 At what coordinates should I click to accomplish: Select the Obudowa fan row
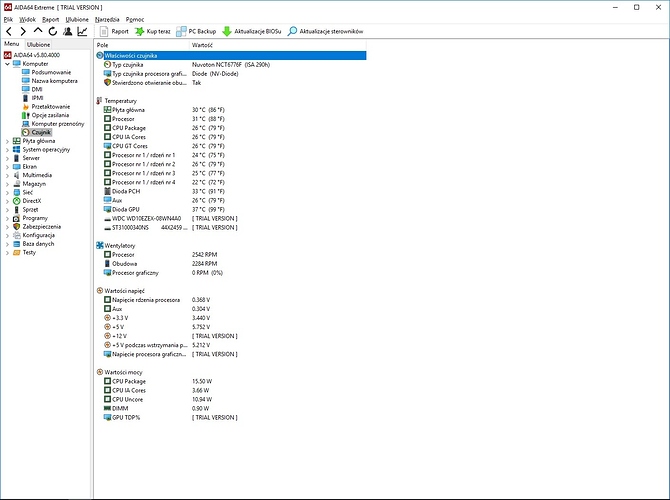pos(231,264)
